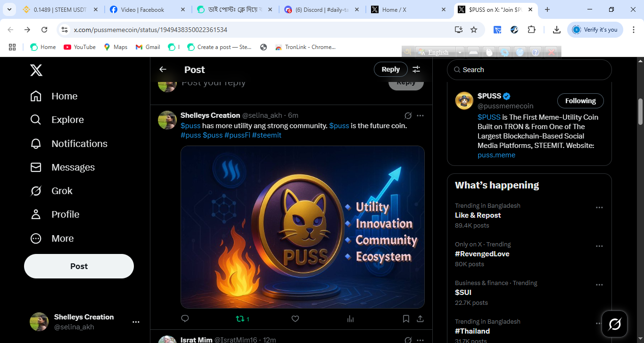View analytics icon on Shelleys Creation's post
This screenshot has width=644, height=343.
coord(350,318)
